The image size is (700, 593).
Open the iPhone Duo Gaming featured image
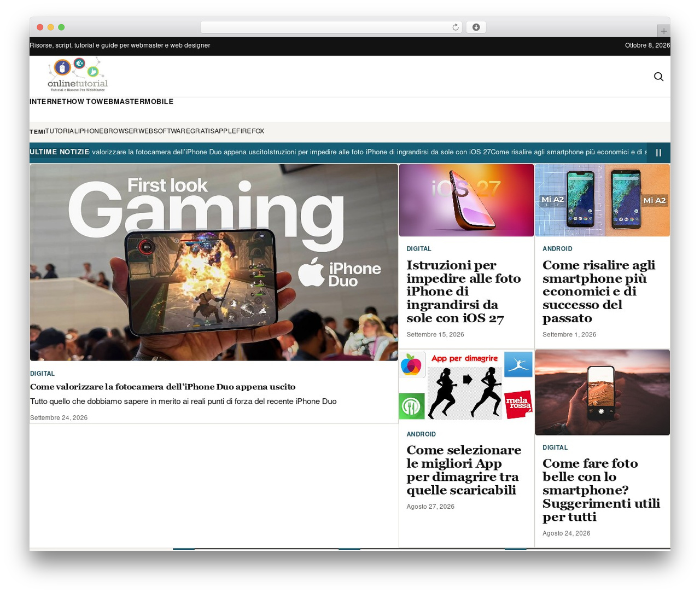[x=214, y=263]
